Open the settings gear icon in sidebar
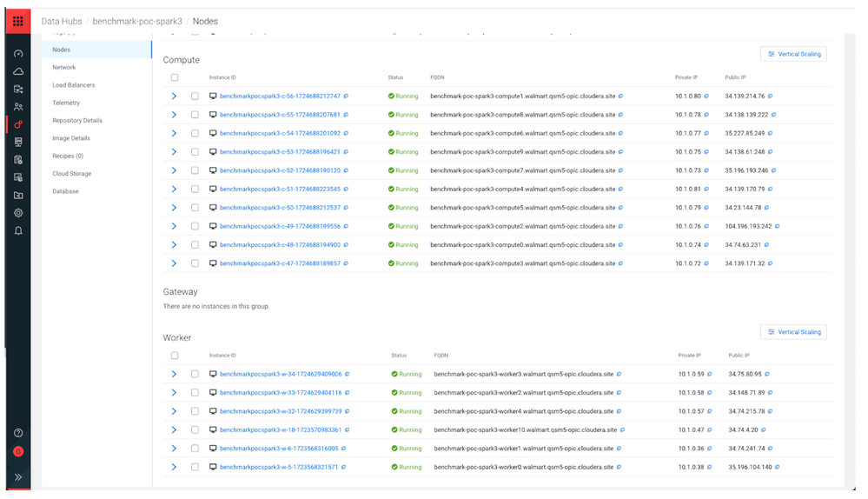 click(18, 213)
